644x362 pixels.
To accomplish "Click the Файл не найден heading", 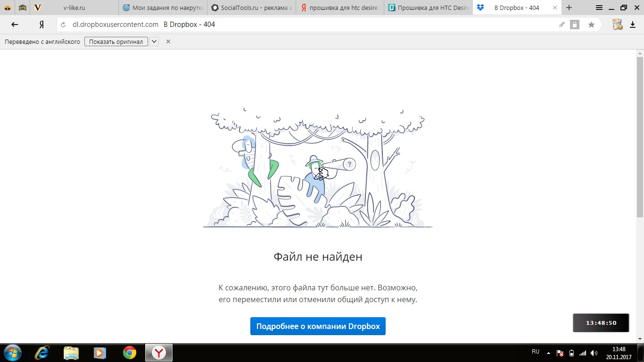I will pyautogui.click(x=318, y=257).
